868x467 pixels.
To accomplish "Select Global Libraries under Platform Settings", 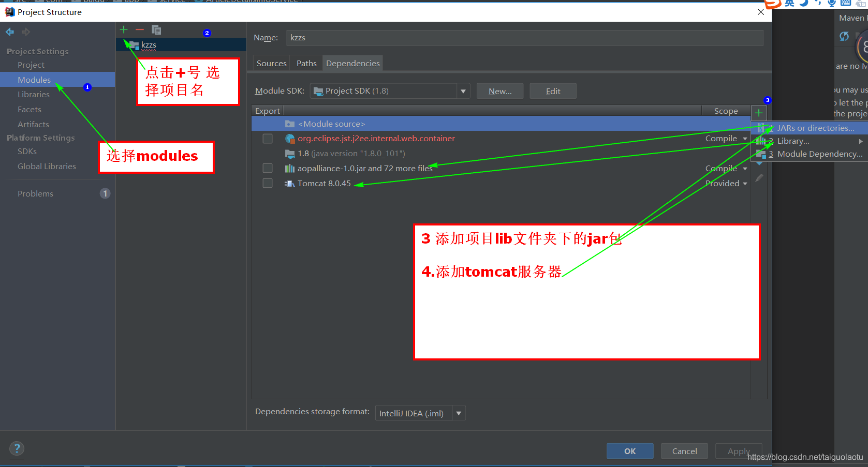I will coord(47,167).
